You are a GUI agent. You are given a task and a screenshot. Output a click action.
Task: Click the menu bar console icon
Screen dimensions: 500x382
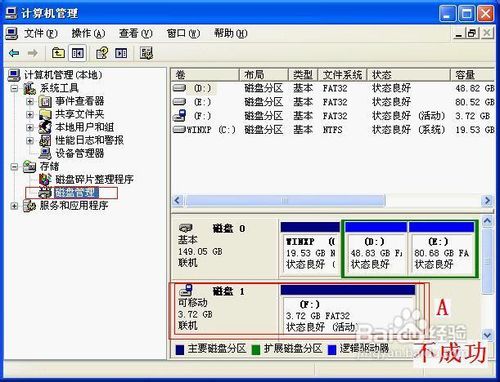coord(12,34)
